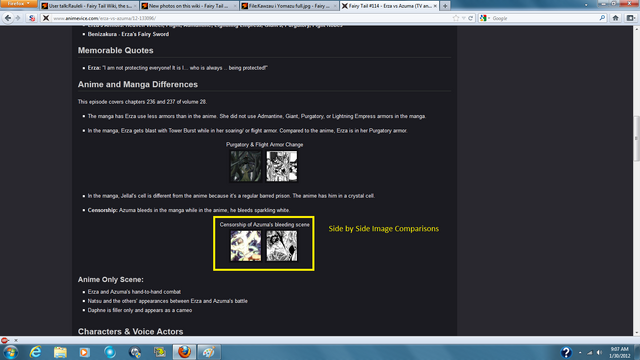Click the 'Anime and Manga Differences' heading
Viewport: 640px width, 360px height.
(138, 84)
